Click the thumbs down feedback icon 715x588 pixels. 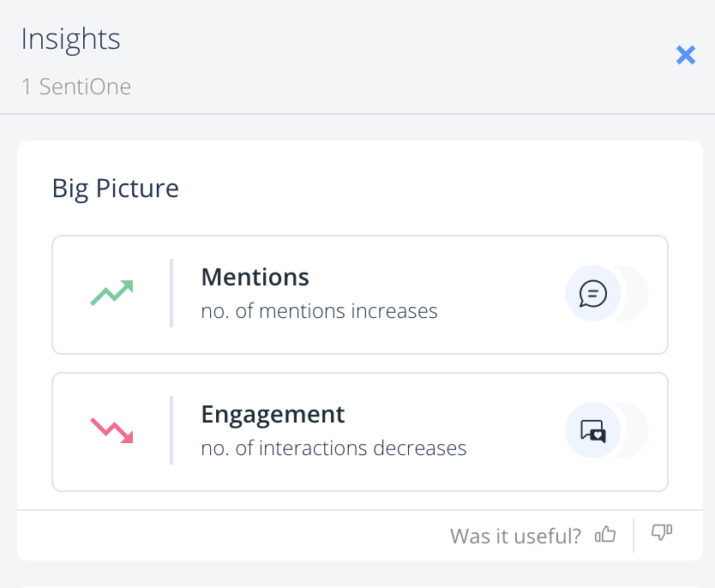pos(661,533)
